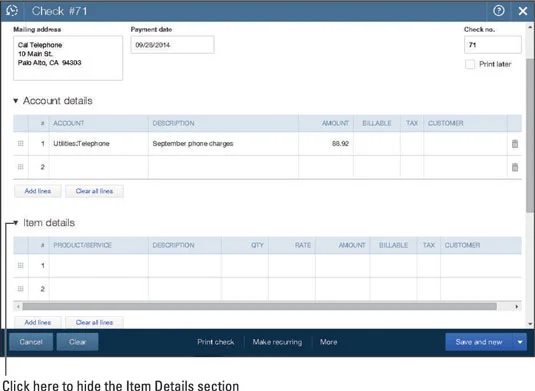Click the PRODUCT/SERVICE column header

[x=83, y=245]
